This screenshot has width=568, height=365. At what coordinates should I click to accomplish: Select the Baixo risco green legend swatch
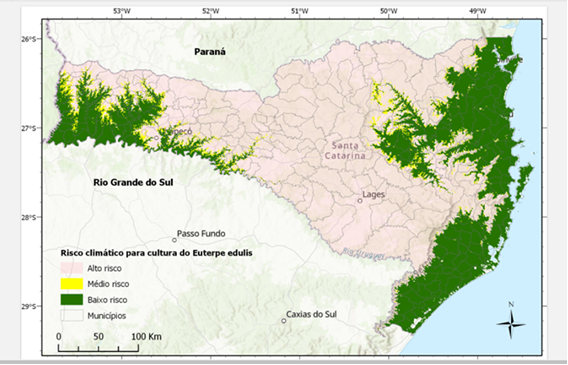pos(72,300)
